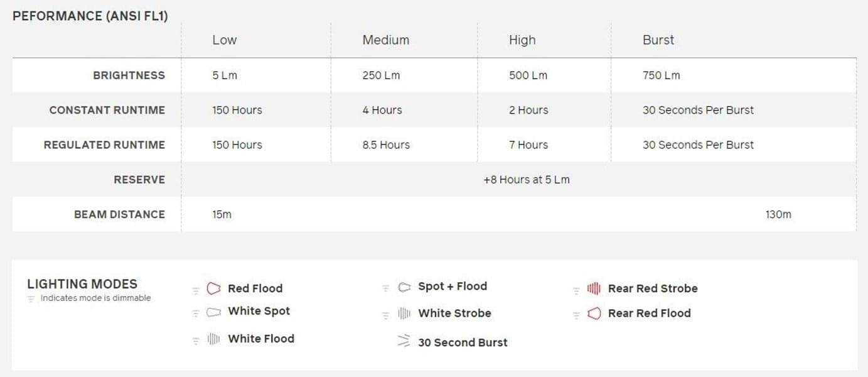Screen dimensions: 868x377
Task: Click the Rear Red Strobe icon
Action: click(594, 289)
